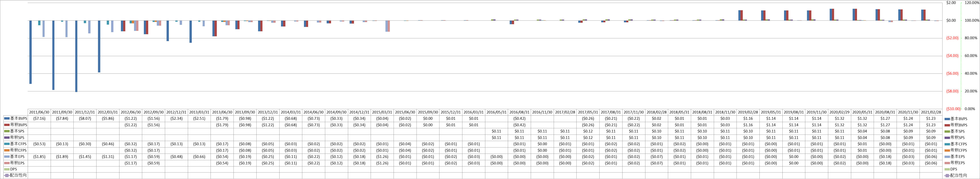Image resolution: width=980 pixels, height=179 pixels.
Task: Click the 2011/06/30 date column header
Action: [x=40, y=112]
